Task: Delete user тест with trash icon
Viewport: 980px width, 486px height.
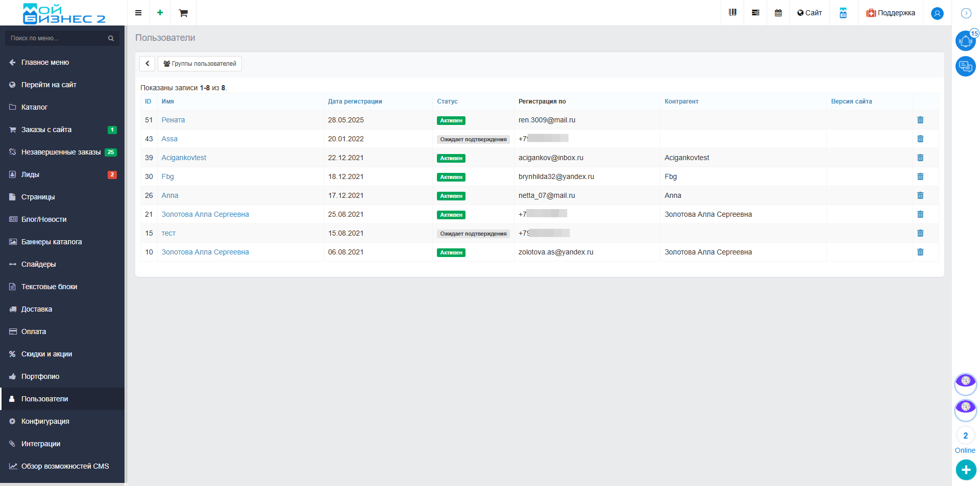Action: point(920,233)
